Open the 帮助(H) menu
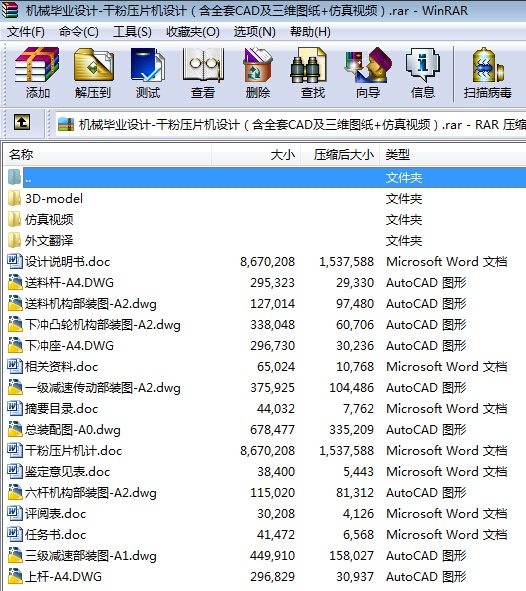Viewport: 526px width, 591px height. 310,32
